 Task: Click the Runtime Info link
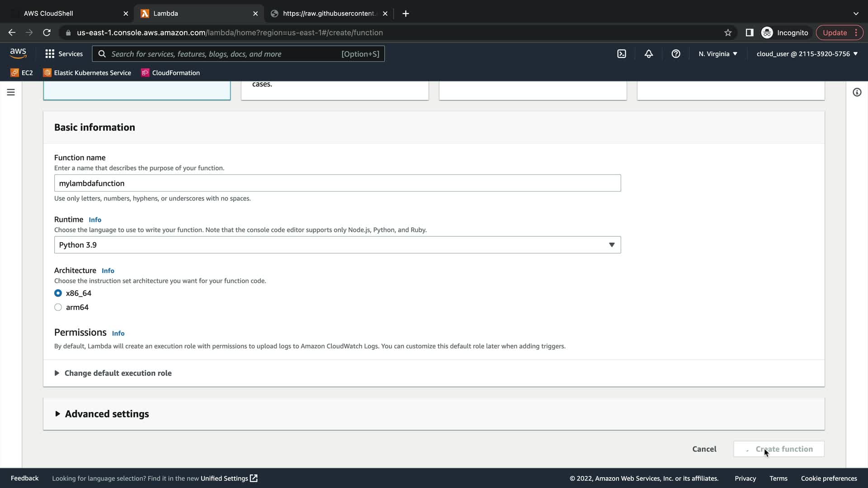click(95, 220)
